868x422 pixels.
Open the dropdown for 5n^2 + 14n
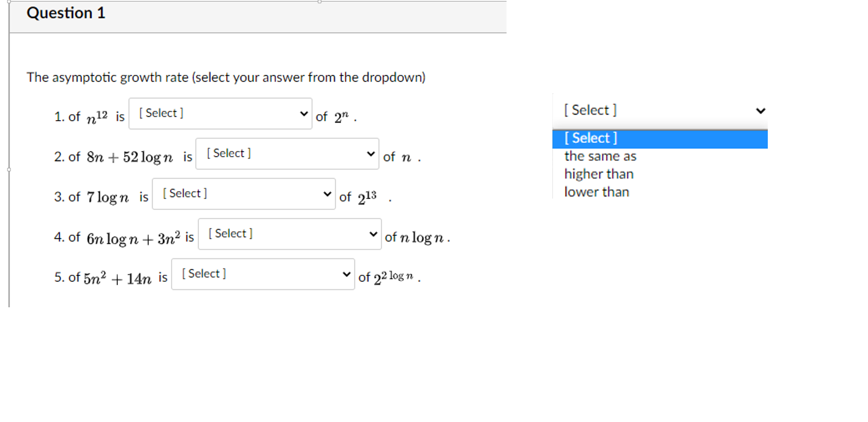[262, 274]
